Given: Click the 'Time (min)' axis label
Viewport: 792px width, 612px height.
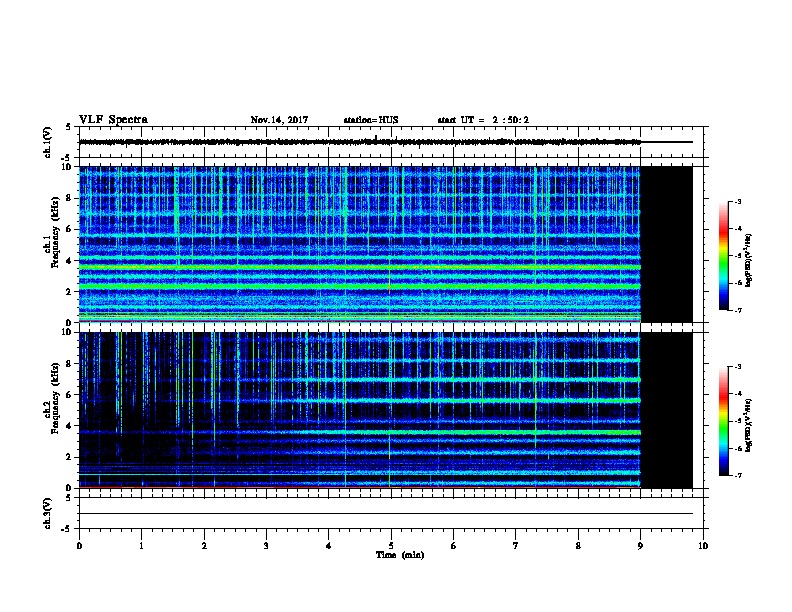Looking at the screenshot, I should tap(400, 555).
